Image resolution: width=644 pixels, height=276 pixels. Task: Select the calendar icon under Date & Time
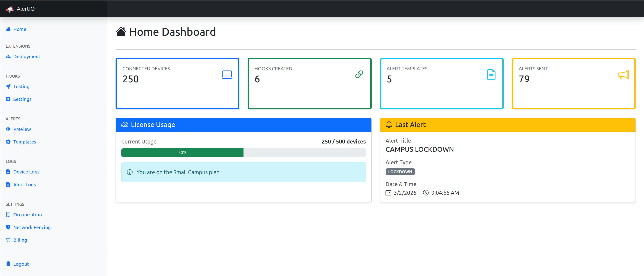point(388,192)
